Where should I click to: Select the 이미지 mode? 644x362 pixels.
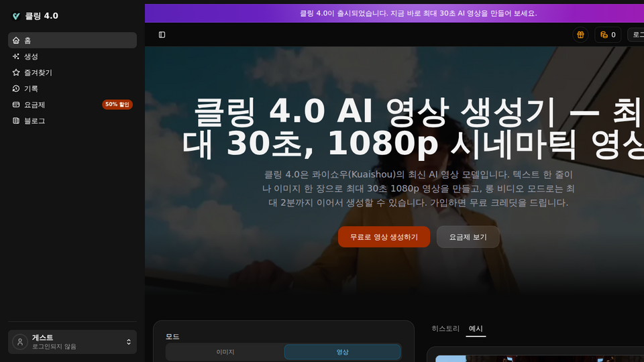point(225,352)
